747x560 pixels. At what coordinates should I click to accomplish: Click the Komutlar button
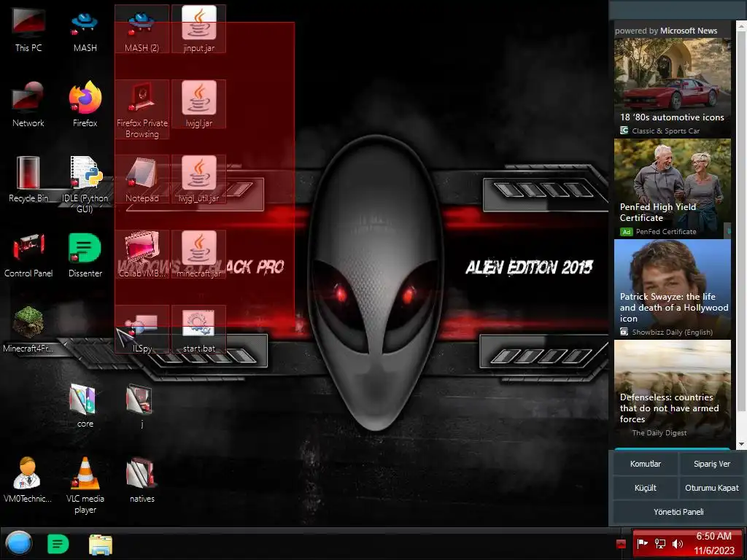point(646,464)
